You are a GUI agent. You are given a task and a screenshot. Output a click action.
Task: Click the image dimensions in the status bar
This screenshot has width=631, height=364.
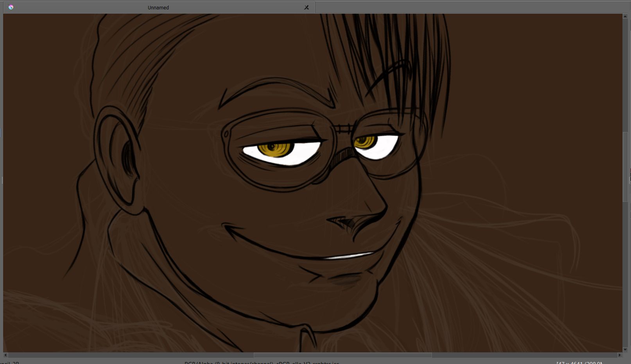coord(579,363)
